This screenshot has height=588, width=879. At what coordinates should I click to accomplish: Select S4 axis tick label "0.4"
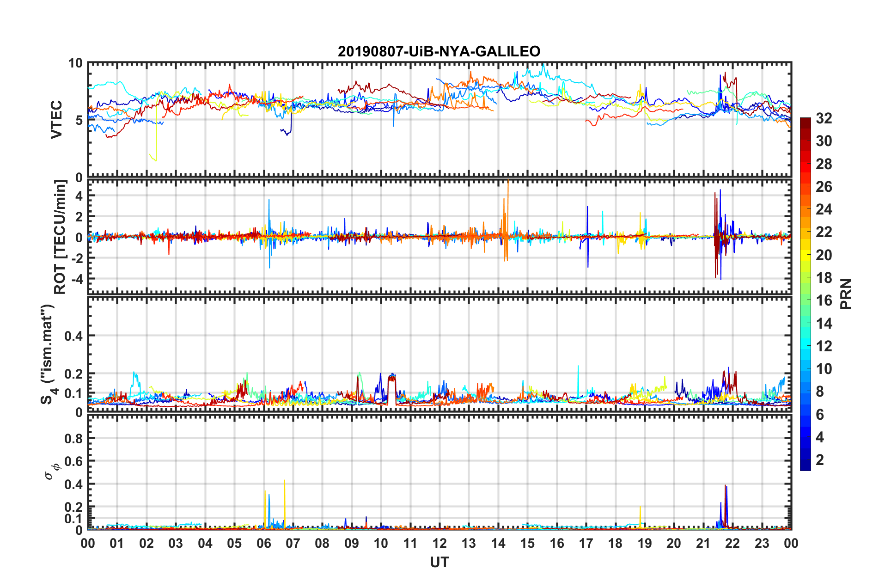point(73,336)
